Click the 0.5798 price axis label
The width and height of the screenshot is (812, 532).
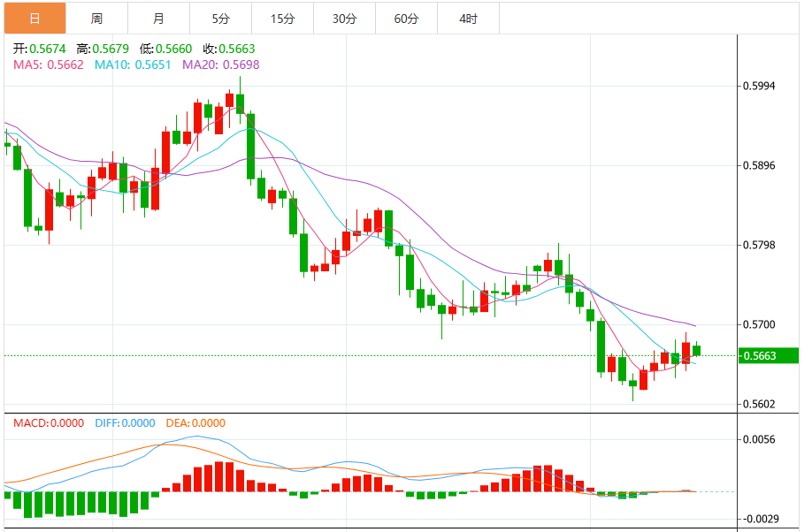click(x=759, y=245)
